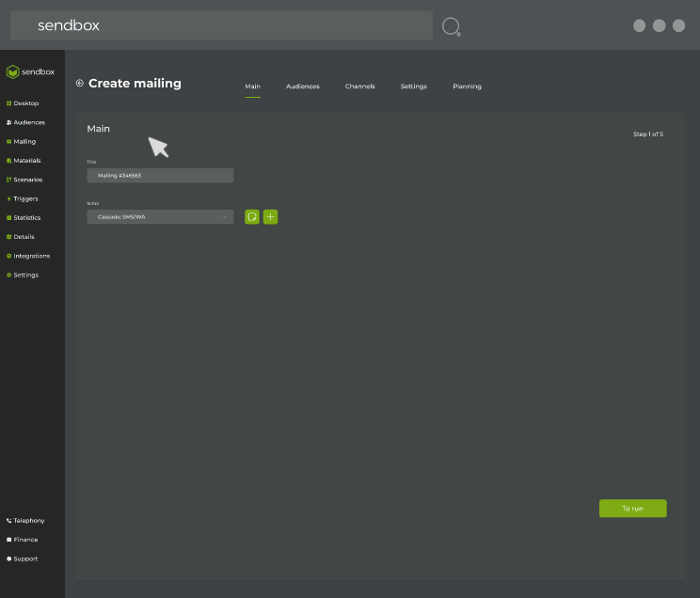The height and width of the screenshot is (598, 700).
Task: Click the Title field with Mailing #346563
Action: point(160,176)
